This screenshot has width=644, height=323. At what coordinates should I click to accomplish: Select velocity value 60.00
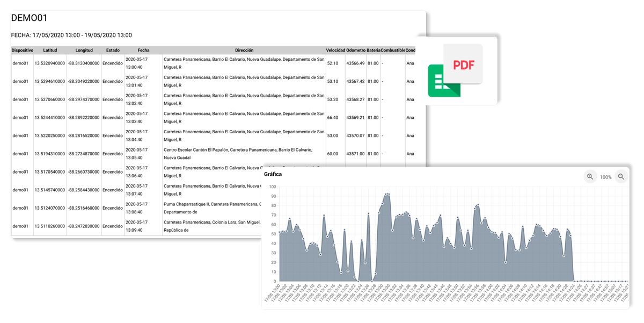click(x=332, y=154)
